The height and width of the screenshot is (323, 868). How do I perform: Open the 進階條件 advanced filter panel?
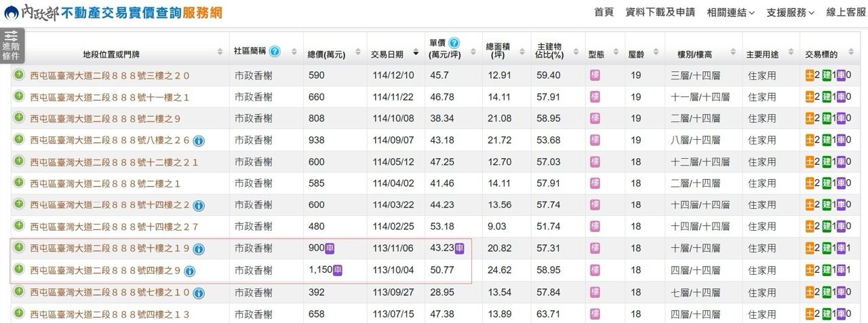pos(11,46)
